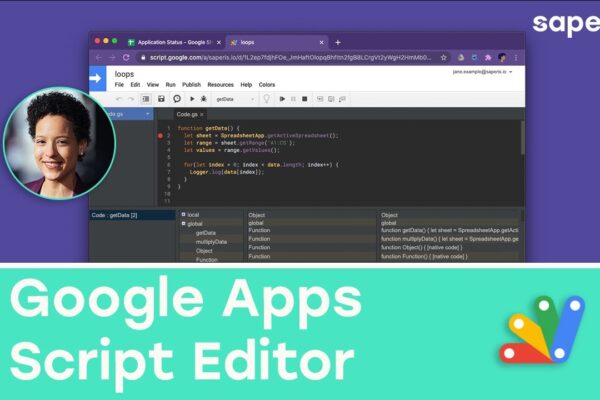Open the File menu
Screen dimensions: 600x400
[x=119, y=85]
